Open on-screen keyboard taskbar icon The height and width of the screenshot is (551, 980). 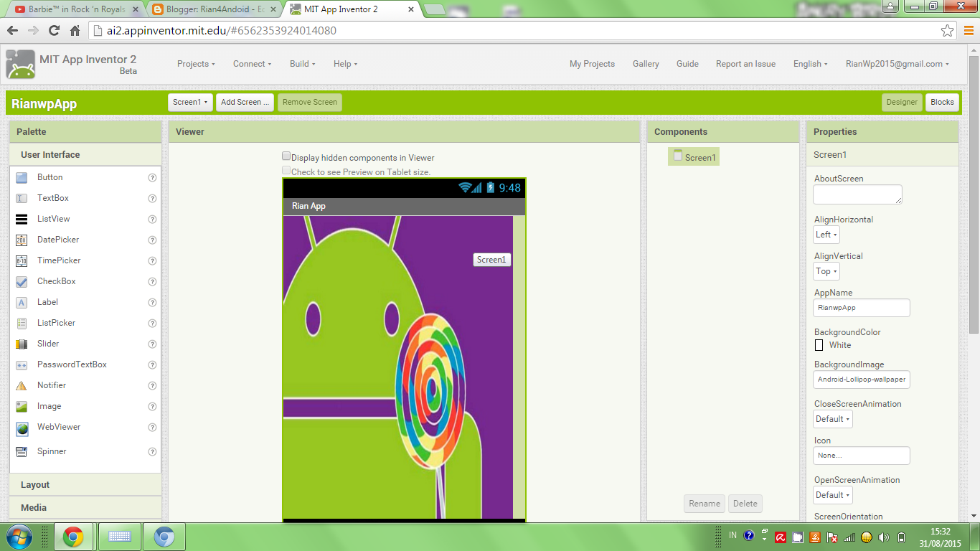pos(119,537)
